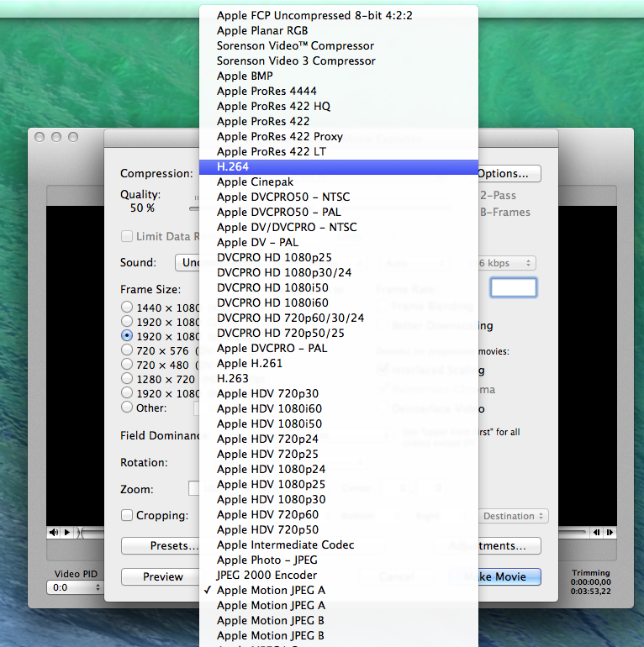Select the Other frame size option
Viewport: 644px width, 647px height.
tap(127, 408)
